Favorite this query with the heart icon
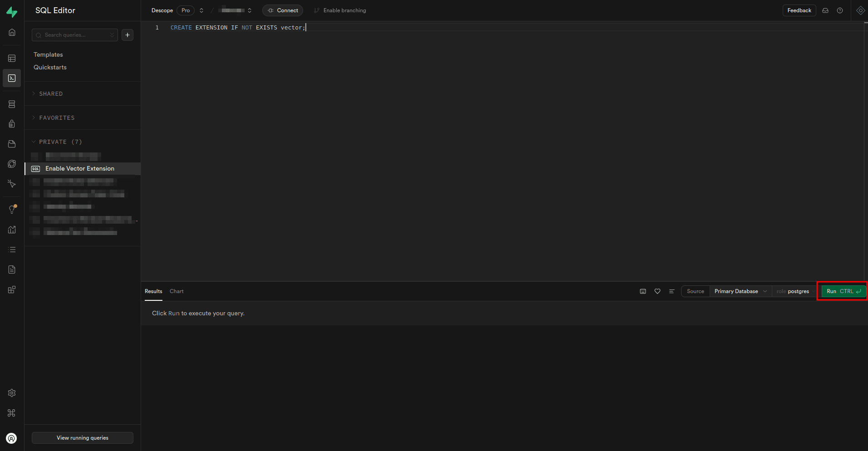Image resolution: width=868 pixels, height=451 pixels. coord(657,291)
